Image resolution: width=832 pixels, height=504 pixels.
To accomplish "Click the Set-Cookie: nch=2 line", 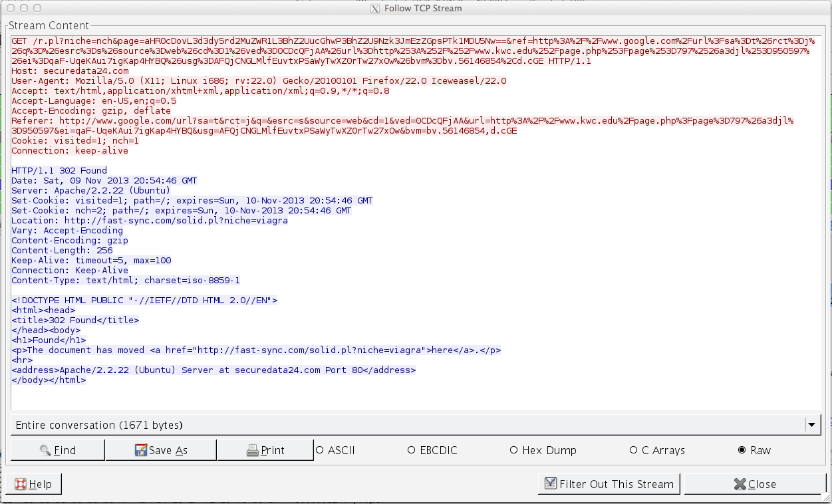I will click(x=182, y=211).
